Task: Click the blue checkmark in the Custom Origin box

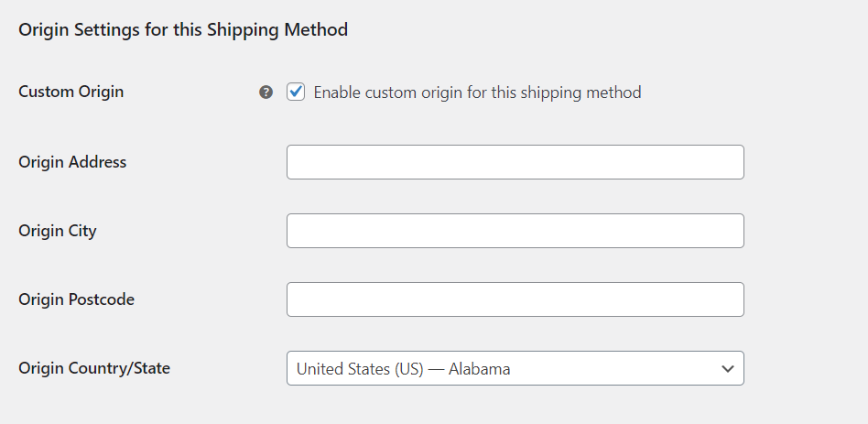Action: coord(296,92)
